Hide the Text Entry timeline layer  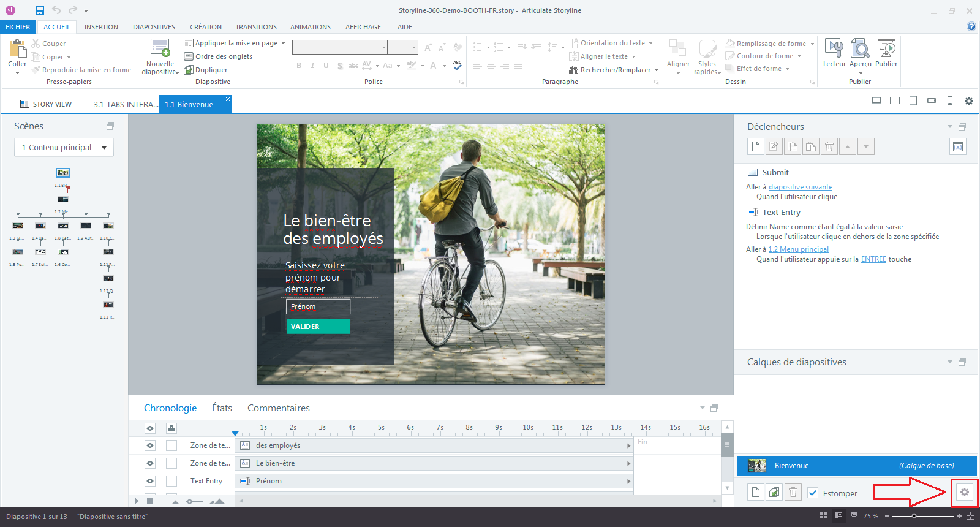coord(150,481)
